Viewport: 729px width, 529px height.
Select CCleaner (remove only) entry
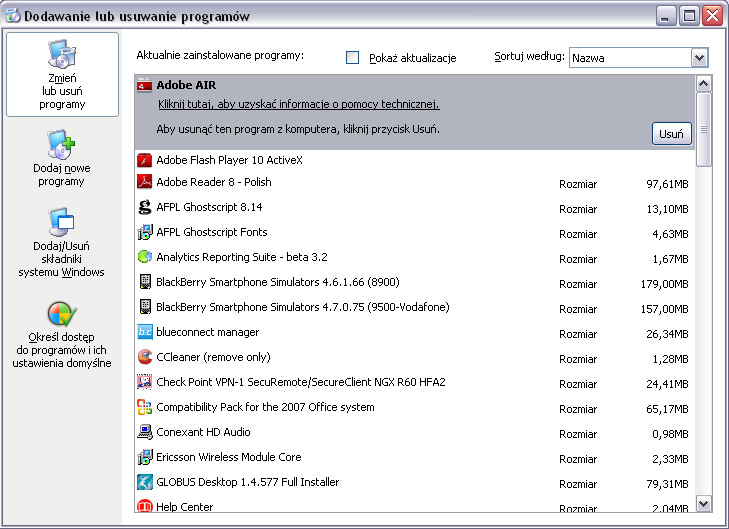tap(415, 358)
